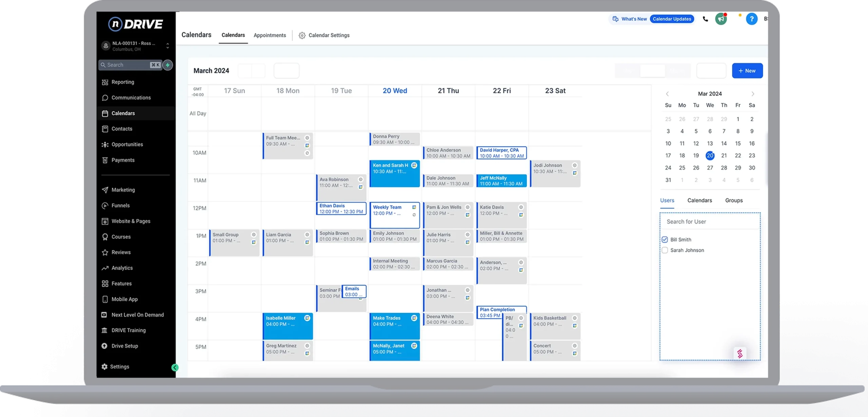Click the Search for User input field
The width and height of the screenshot is (868, 417).
pyautogui.click(x=710, y=222)
